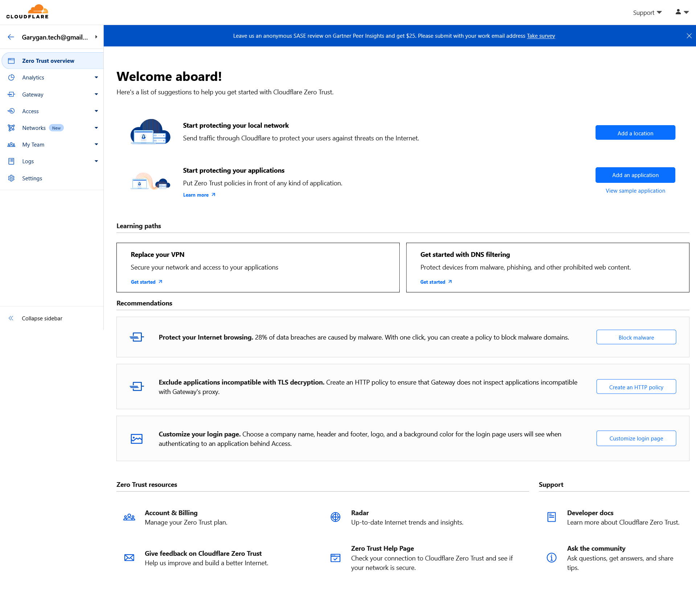Open the Zero Trust Help Page link
696x616 pixels.
coord(382,548)
